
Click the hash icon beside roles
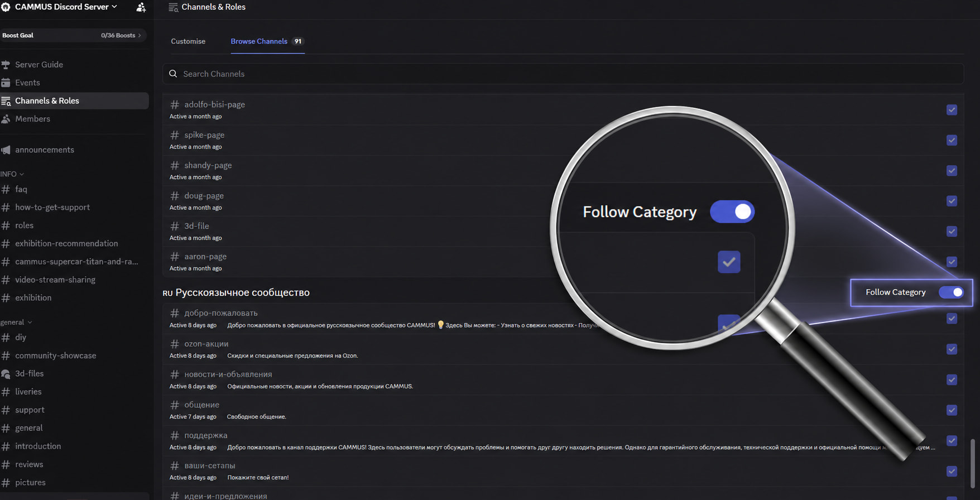click(6, 225)
